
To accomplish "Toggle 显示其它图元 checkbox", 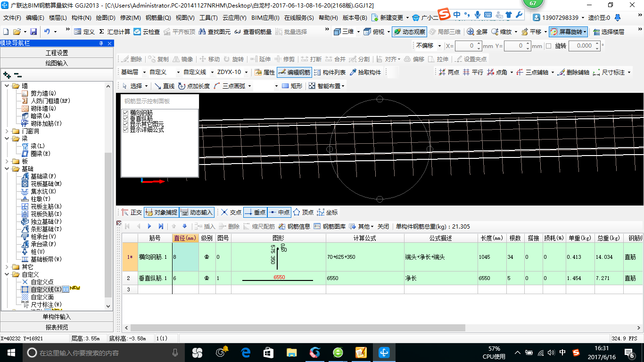I will point(126,124).
